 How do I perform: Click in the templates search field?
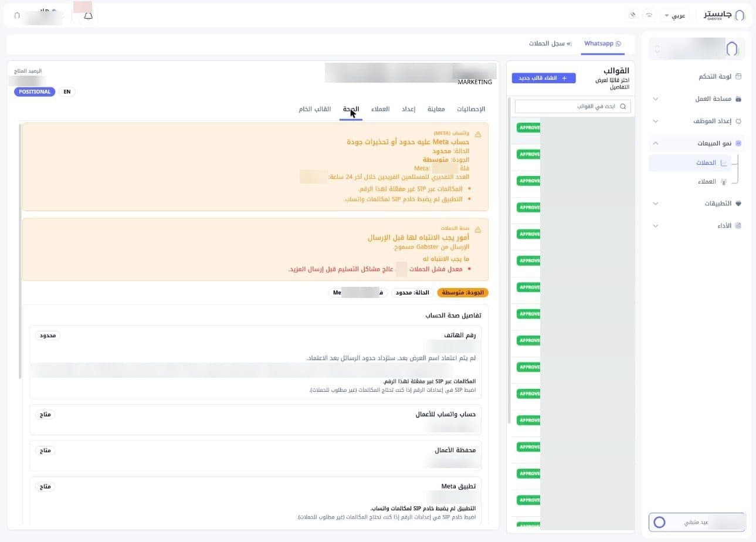(x=573, y=106)
